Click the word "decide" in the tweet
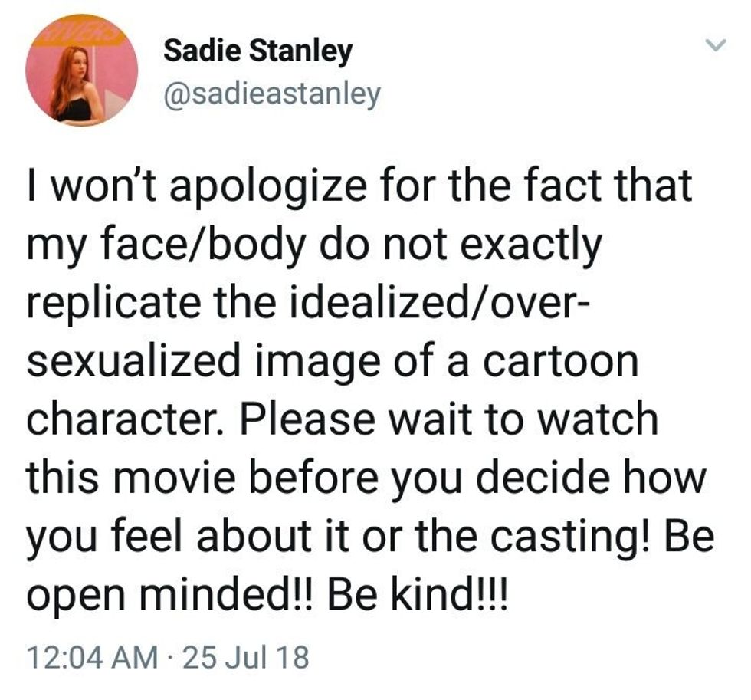This screenshot has height=700, width=751. pyautogui.click(x=548, y=478)
